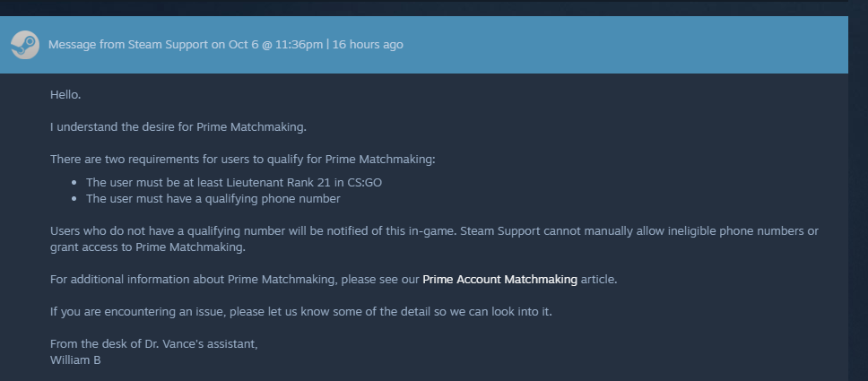Image resolution: width=868 pixels, height=381 pixels.
Task: Click "From the desk of Dr. Vance's assistant"
Action: (153, 343)
